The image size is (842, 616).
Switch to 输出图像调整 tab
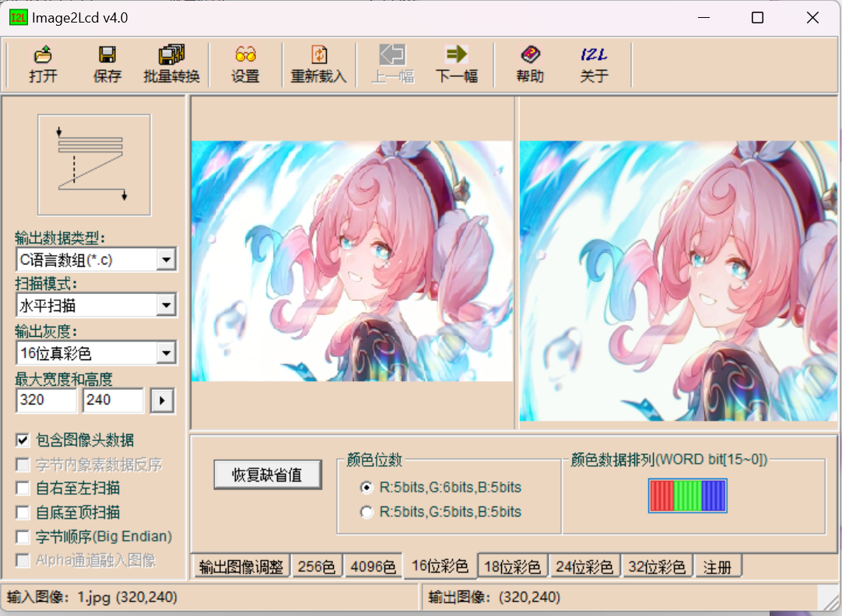coord(241,567)
